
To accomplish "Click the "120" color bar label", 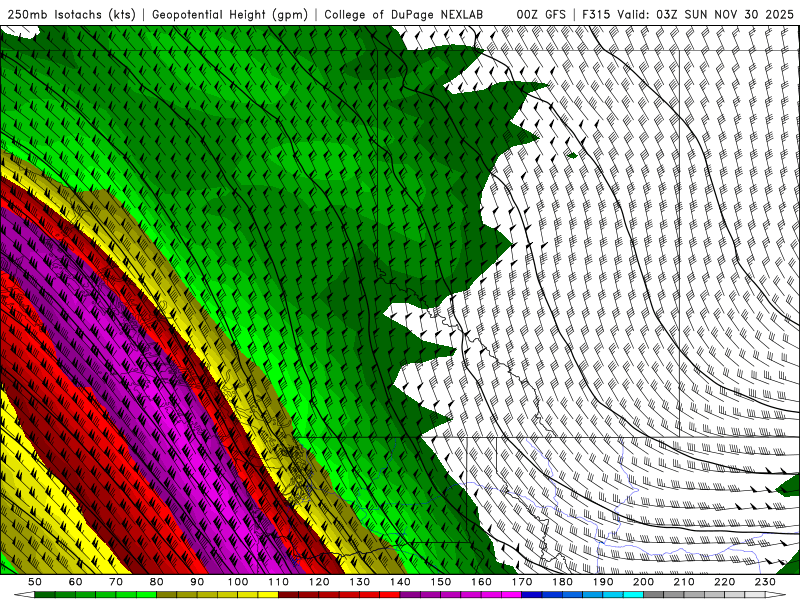I will click(x=319, y=582).
